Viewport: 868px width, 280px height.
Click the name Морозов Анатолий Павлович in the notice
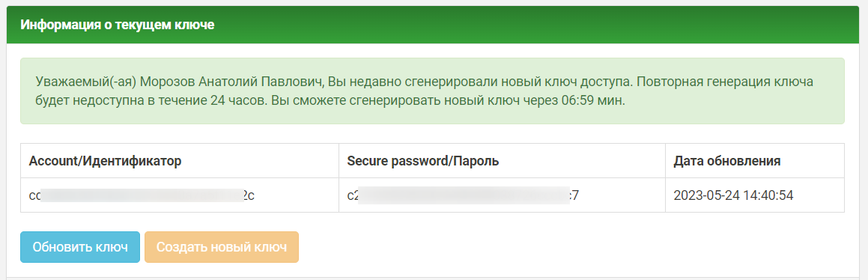[230, 82]
